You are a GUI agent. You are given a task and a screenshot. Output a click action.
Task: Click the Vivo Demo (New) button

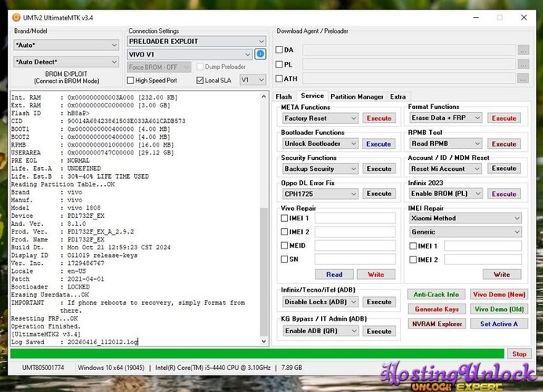pos(499,295)
